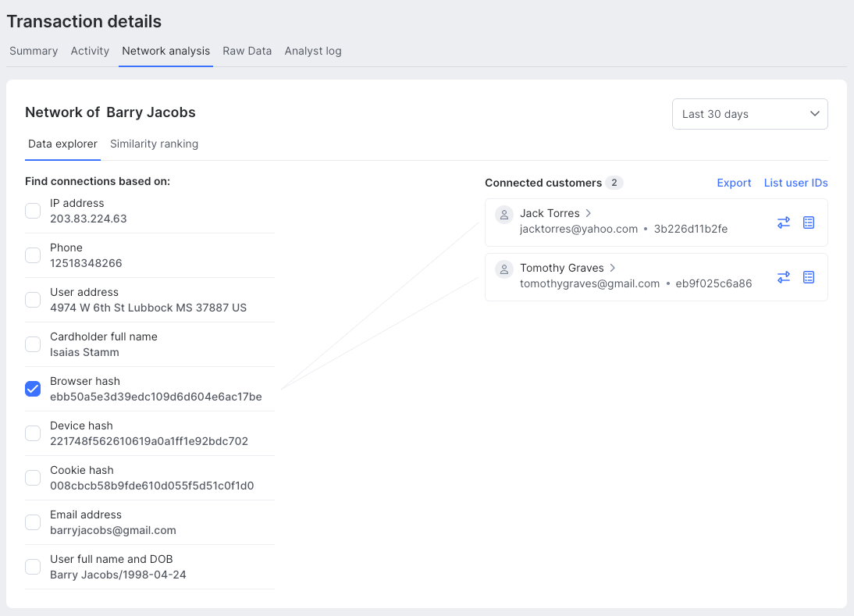The height and width of the screenshot is (616, 854).
Task: Expand Jack Torres chevron arrow
Action: [589, 214]
